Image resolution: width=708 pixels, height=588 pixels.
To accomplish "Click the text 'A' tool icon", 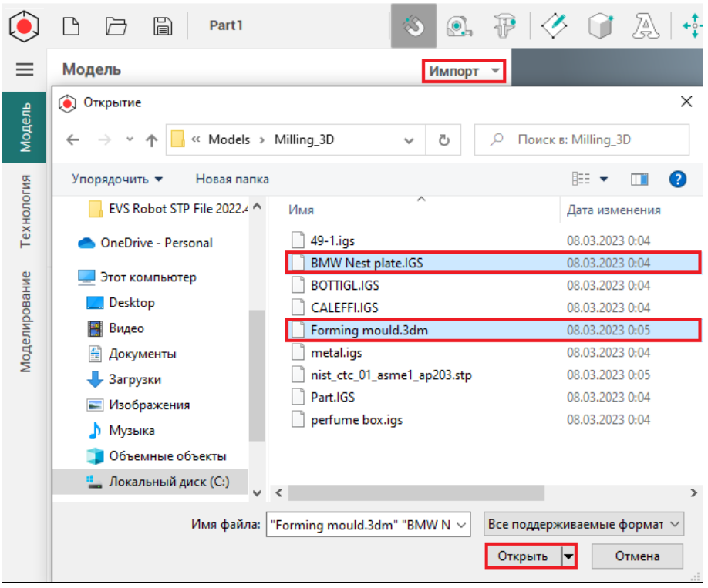I will (x=642, y=26).
